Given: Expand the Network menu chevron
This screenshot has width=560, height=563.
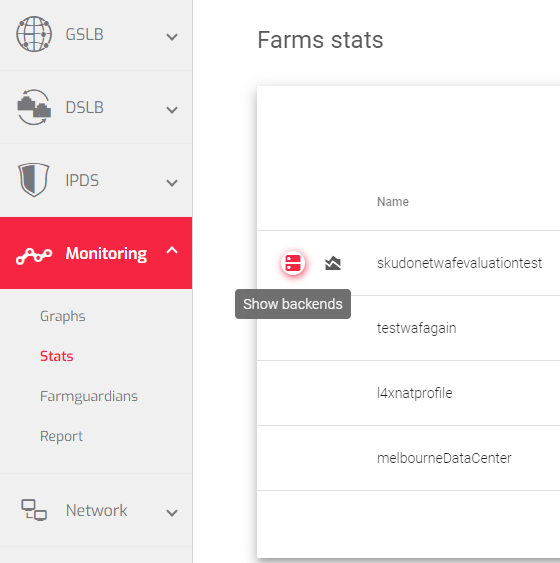Looking at the screenshot, I should [x=172, y=513].
